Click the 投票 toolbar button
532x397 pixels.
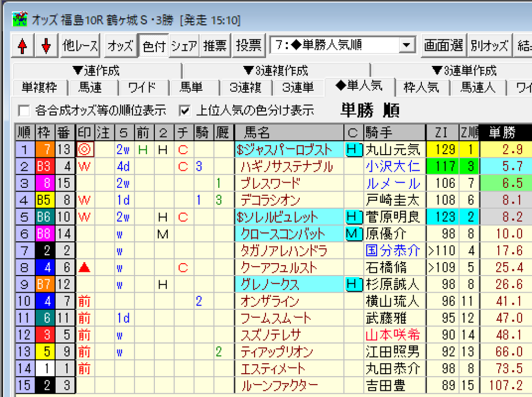[x=249, y=46]
